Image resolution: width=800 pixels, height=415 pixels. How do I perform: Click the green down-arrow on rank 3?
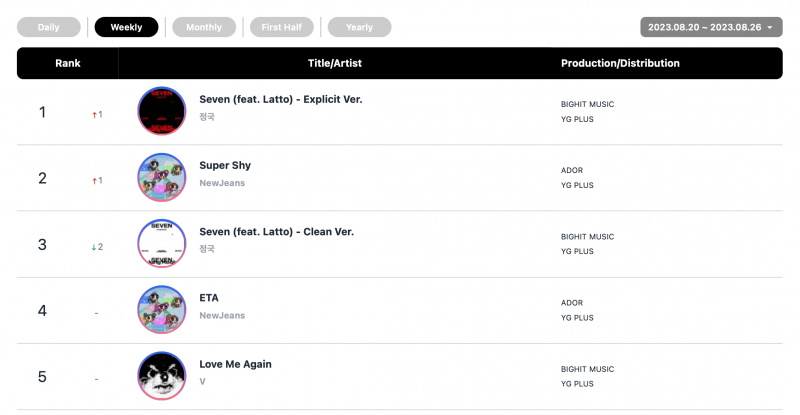94,247
